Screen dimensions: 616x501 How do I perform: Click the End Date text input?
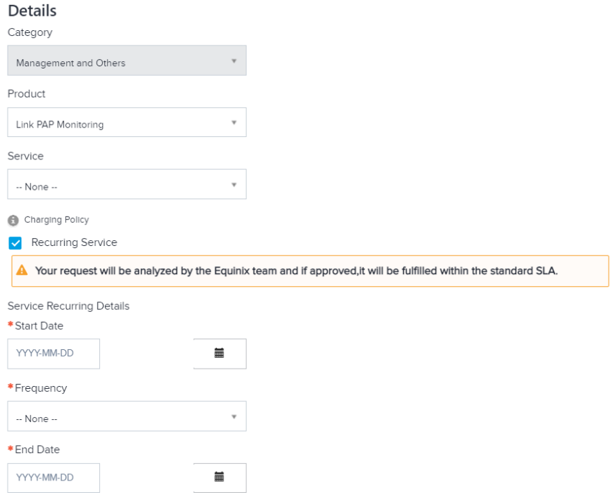[x=53, y=478]
